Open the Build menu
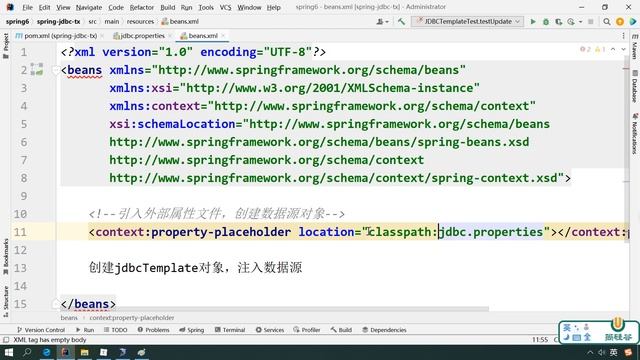Image resolution: width=640 pixels, height=360 pixels. [167, 7]
